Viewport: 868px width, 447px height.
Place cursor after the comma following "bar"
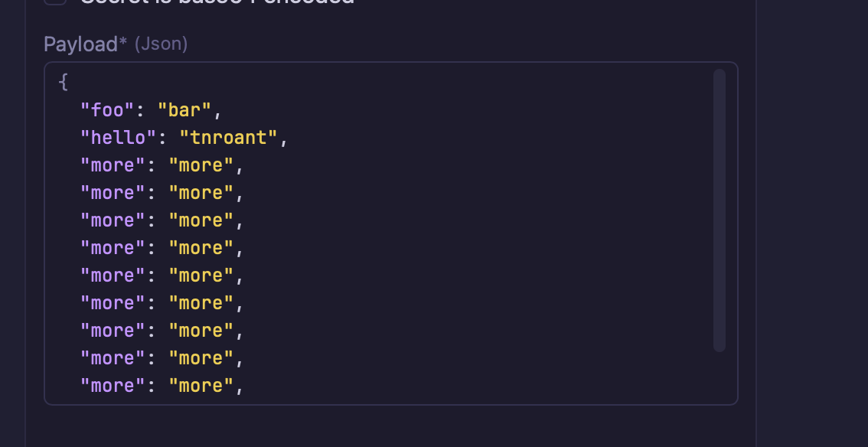[x=223, y=110]
